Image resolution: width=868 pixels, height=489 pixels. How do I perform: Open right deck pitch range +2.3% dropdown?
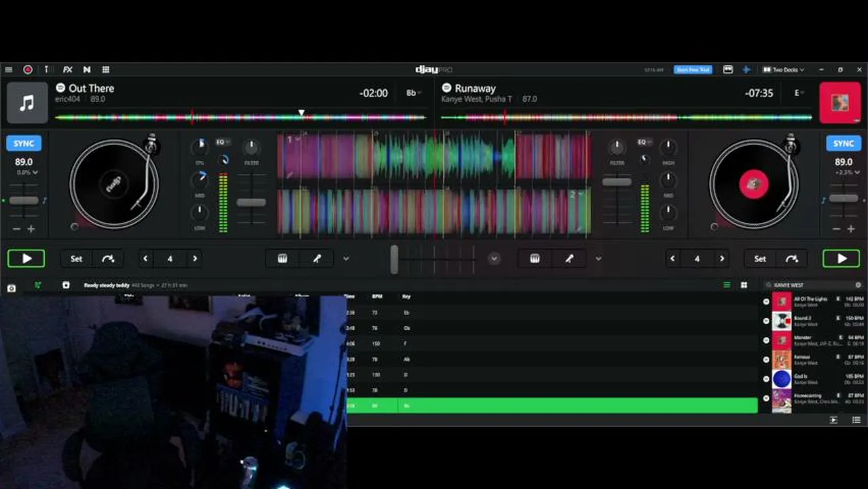(x=847, y=173)
